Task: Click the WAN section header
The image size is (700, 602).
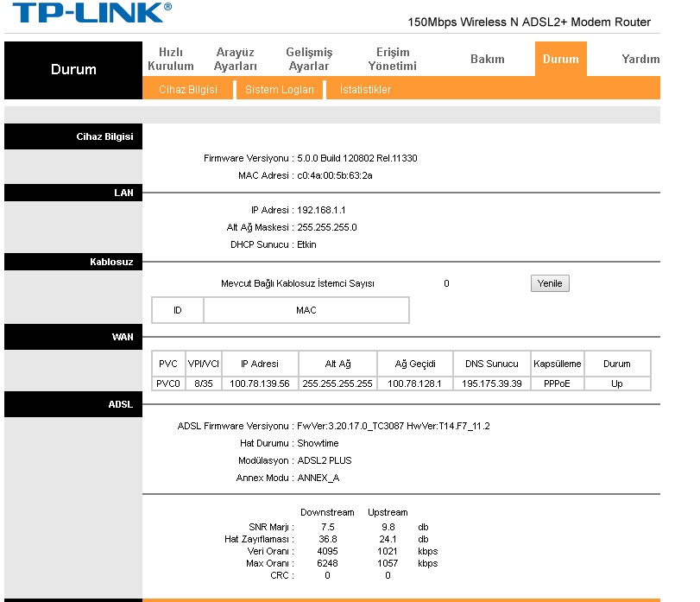Action: [x=73, y=337]
